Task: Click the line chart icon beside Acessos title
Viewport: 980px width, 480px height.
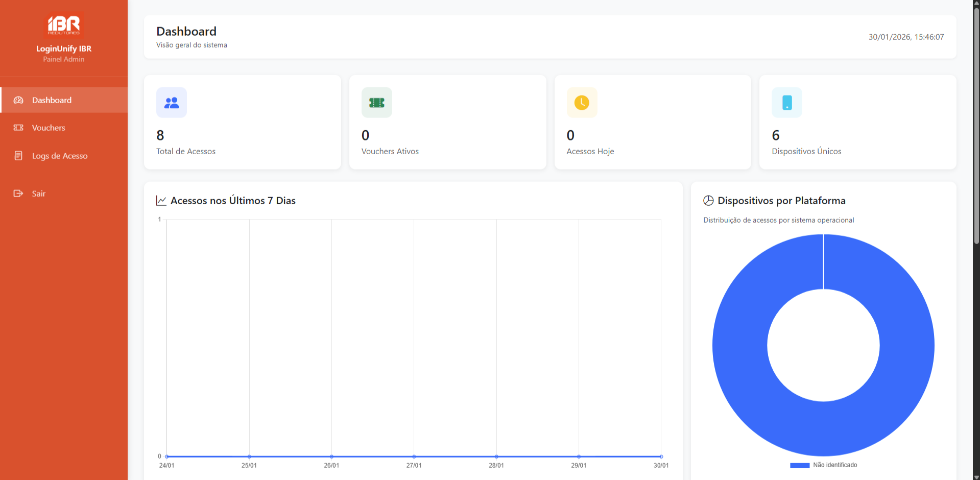Action: pyautogui.click(x=161, y=201)
